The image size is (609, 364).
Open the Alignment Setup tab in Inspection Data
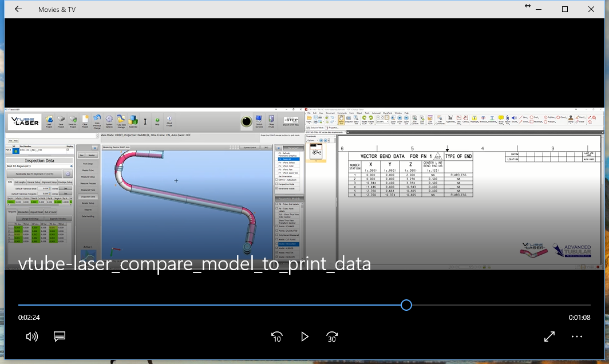point(49,182)
